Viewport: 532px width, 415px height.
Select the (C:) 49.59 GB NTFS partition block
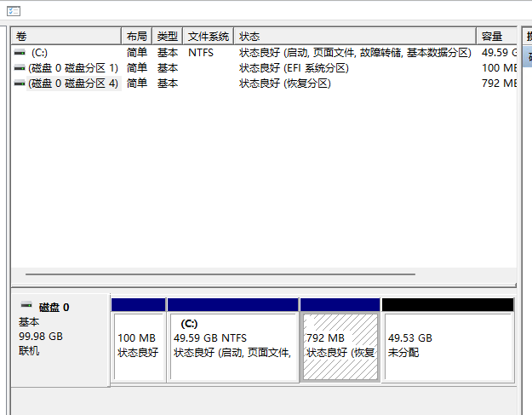click(x=232, y=346)
